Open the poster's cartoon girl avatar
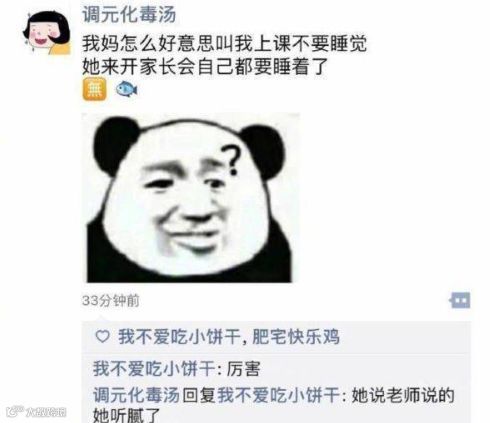Screen dimensions: 490x423 [x=47, y=32]
